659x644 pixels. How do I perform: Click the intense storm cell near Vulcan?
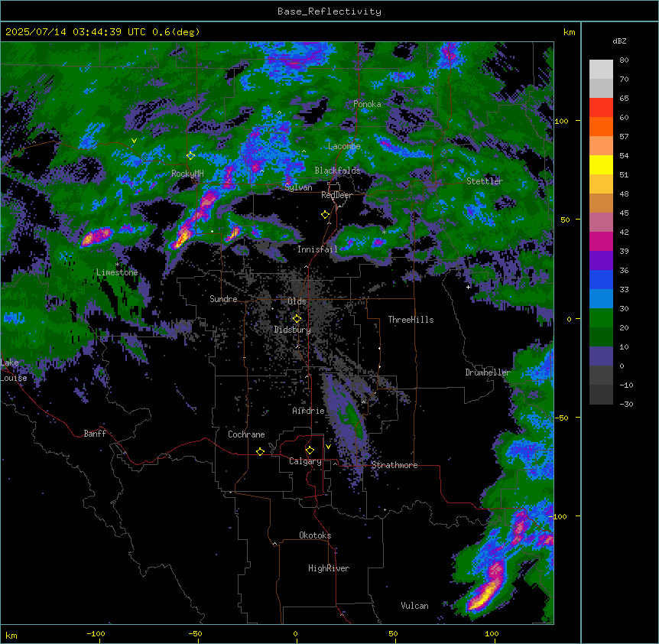(485, 594)
